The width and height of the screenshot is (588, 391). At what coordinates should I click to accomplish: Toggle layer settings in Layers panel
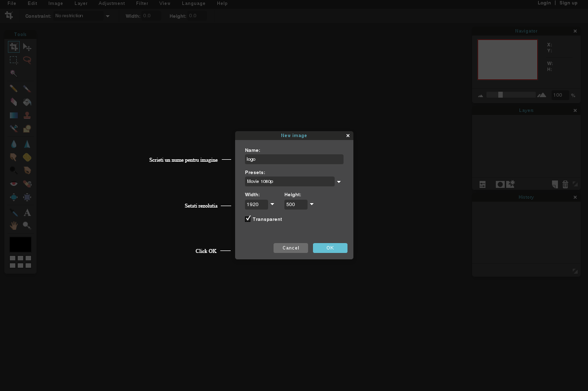(482, 184)
